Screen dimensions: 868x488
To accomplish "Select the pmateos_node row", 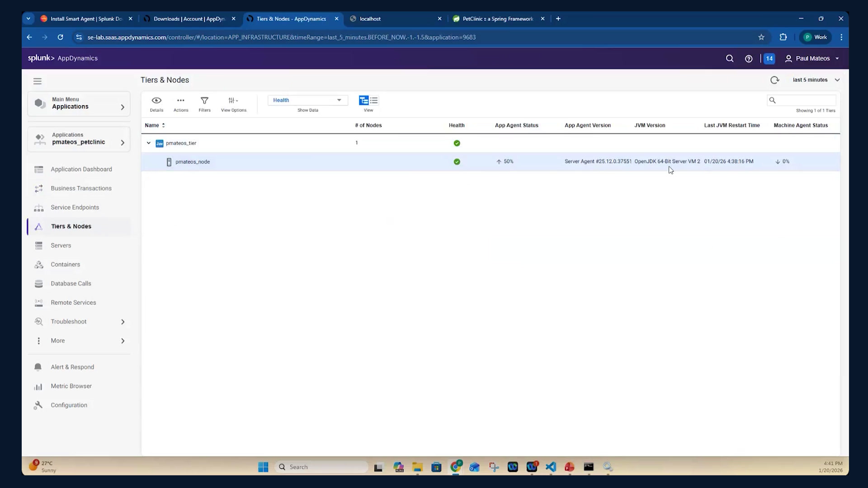I will coord(491,162).
